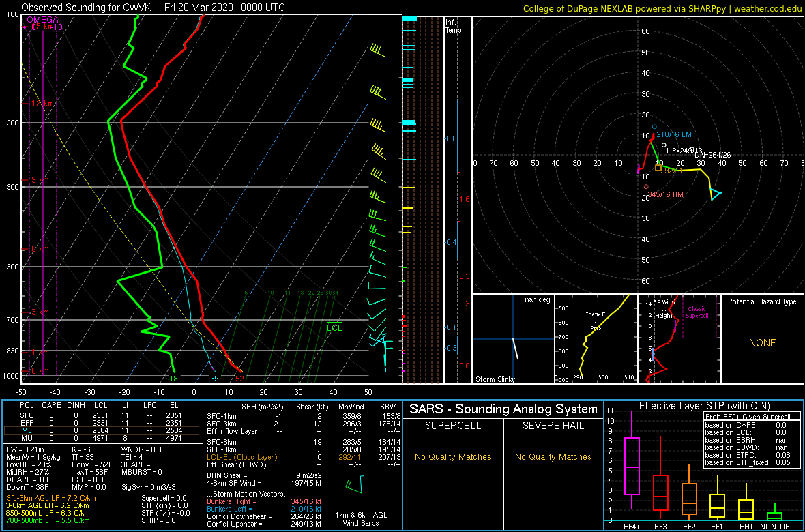Click the SHIP = 0.0 value
This screenshot has width=805, height=532.
click(159, 520)
